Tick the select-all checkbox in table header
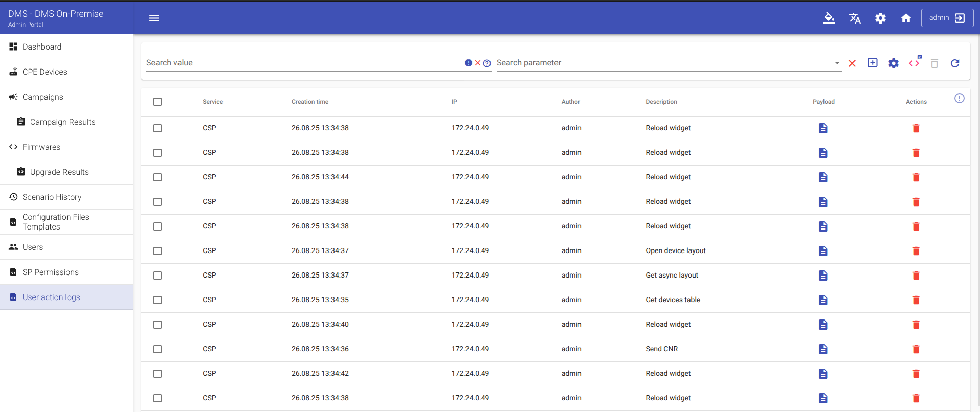 coord(158,102)
